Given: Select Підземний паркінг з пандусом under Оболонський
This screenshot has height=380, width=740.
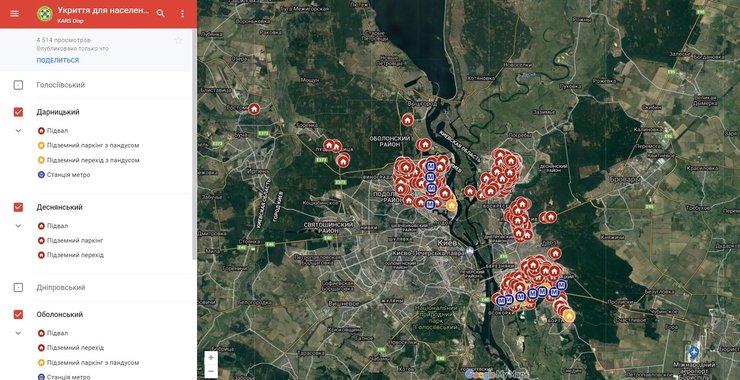Looking at the screenshot, I should (88, 363).
